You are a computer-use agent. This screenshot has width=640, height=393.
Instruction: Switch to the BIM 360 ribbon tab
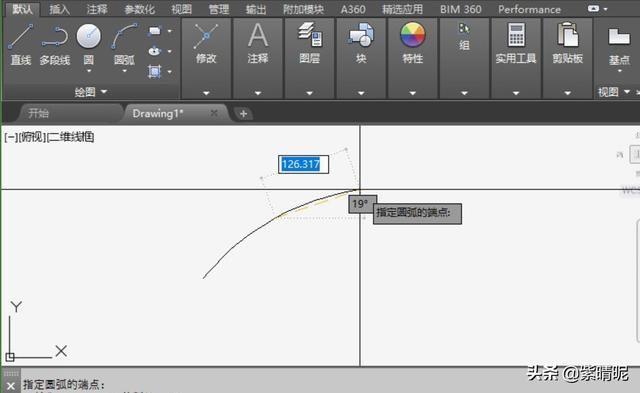(460, 9)
